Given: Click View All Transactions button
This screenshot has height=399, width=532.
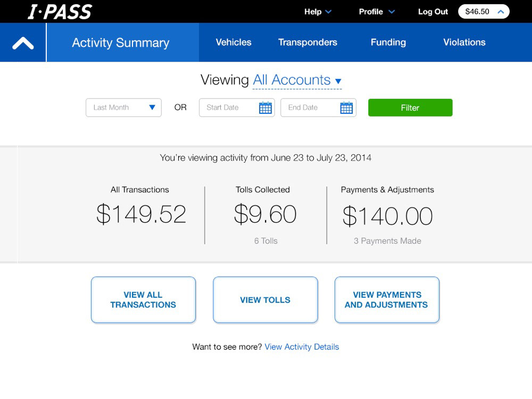Looking at the screenshot, I should 143,300.
